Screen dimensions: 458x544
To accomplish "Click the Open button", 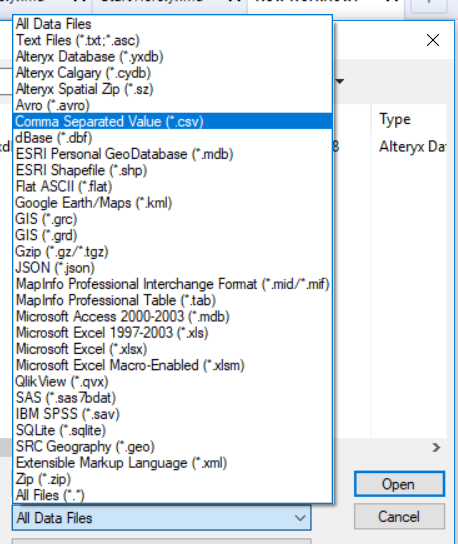I will (x=399, y=484).
